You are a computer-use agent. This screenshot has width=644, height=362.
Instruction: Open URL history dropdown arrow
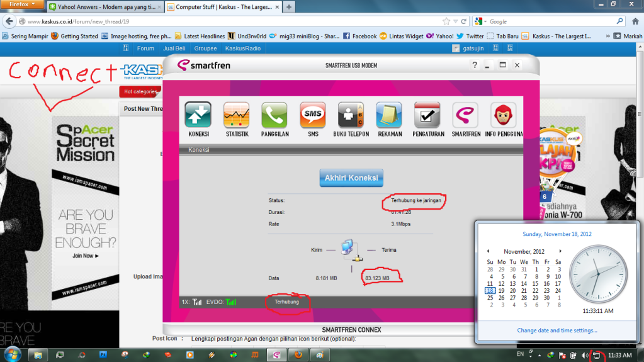[x=456, y=21]
